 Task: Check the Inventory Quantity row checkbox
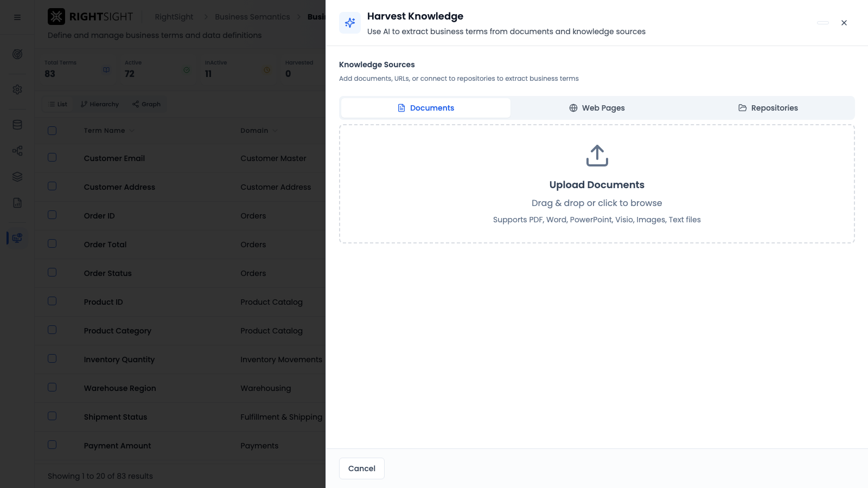(52, 358)
